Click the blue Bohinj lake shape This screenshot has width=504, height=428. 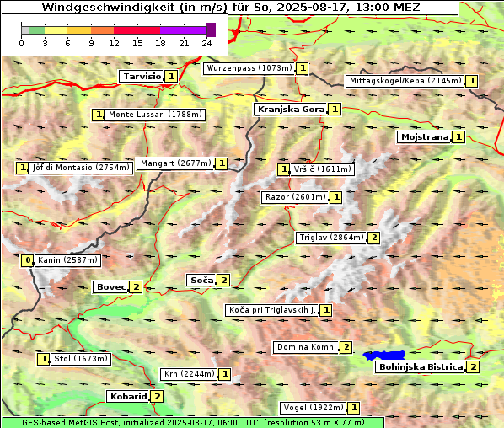(x=384, y=356)
